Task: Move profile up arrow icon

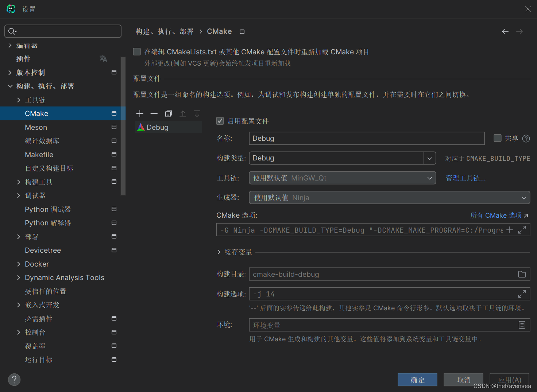Action: [x=183, y=114]
